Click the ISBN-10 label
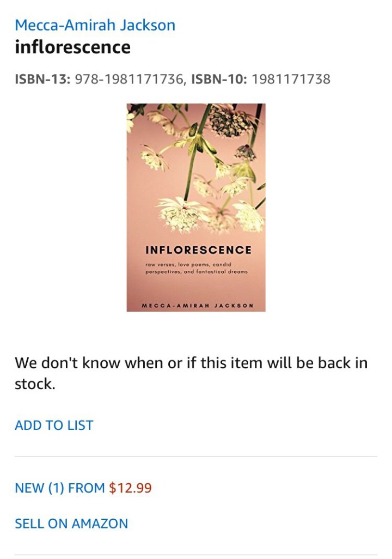 pyautogui.click(x=219, y=79)
